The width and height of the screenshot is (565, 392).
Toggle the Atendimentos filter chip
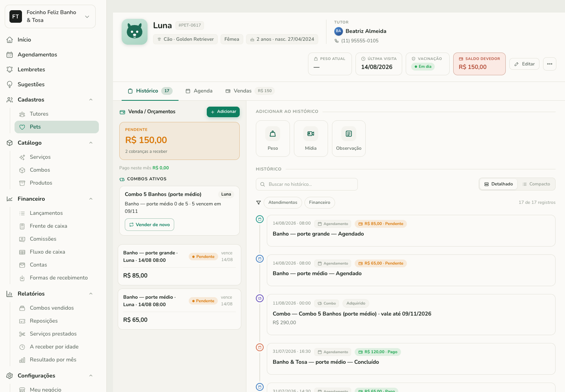point(283,203)
